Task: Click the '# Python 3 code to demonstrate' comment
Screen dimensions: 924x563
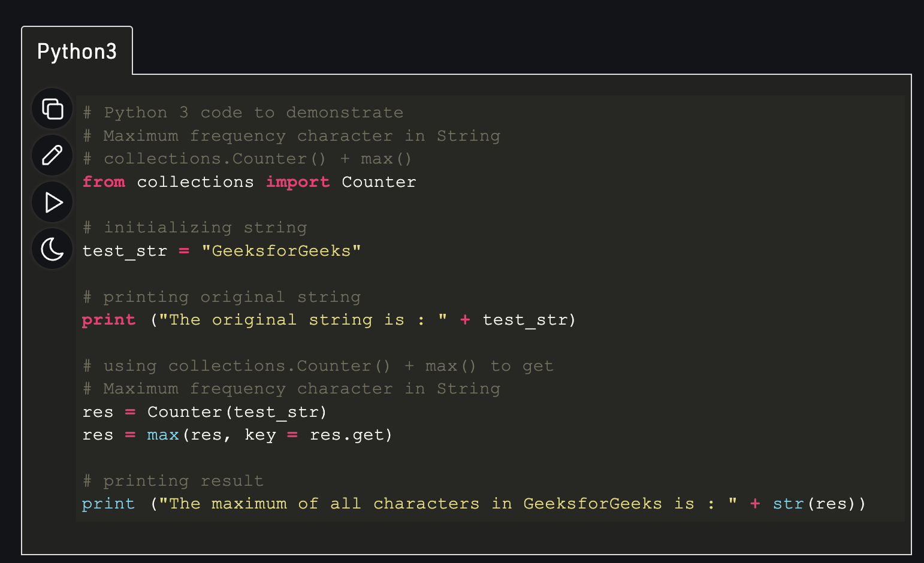Action: click(x=243, y=113)
